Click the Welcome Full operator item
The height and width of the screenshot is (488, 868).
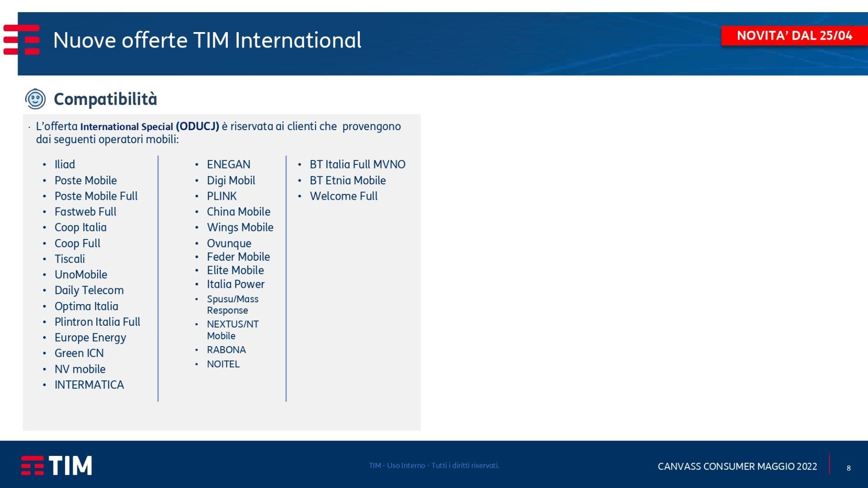tap(343, 196)
